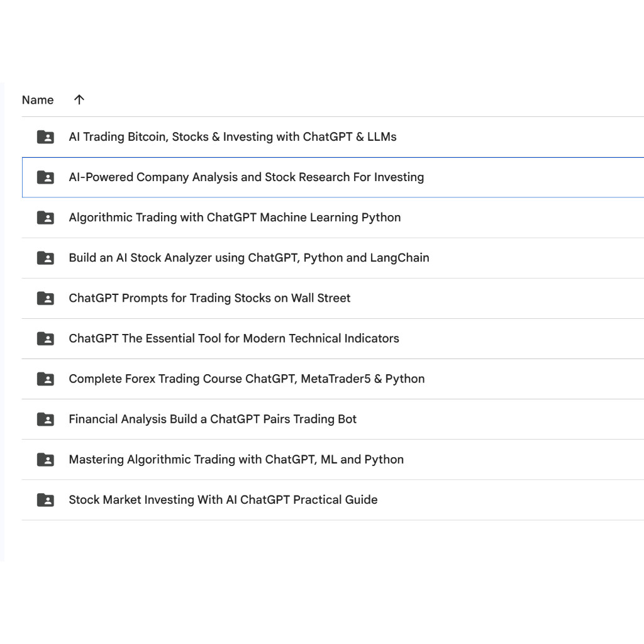Viewport: 644px width, 644px height.
Task: Click the shared folder icon for AI Trading Bitcoin
Action: [x=45, y=136]
